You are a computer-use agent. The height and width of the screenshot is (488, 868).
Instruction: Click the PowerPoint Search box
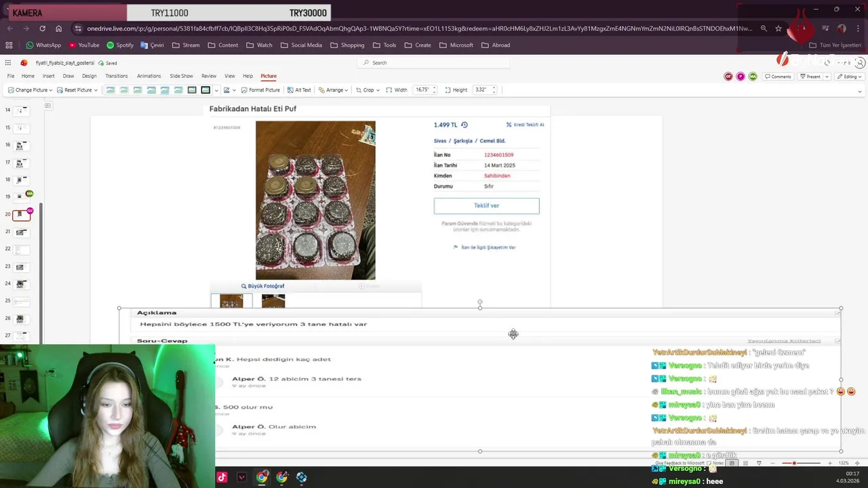434,62
